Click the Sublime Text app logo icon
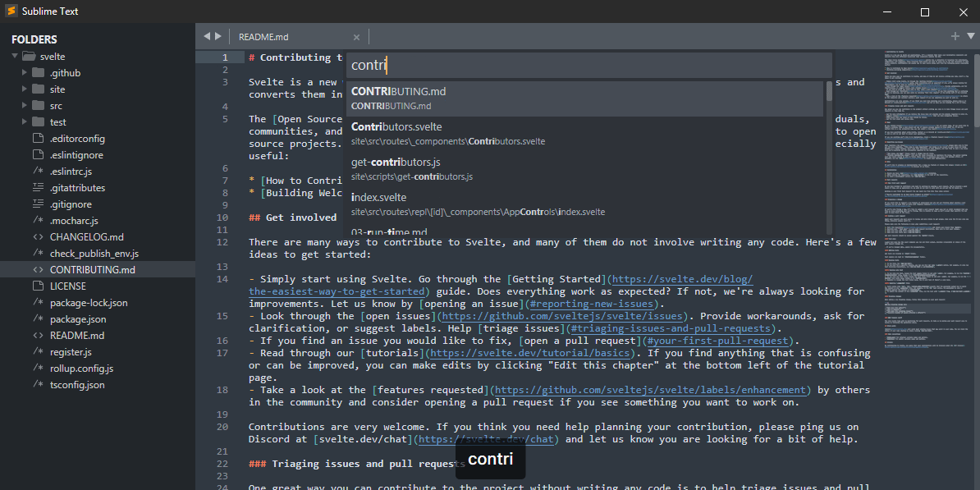 (x=11, y=11)
